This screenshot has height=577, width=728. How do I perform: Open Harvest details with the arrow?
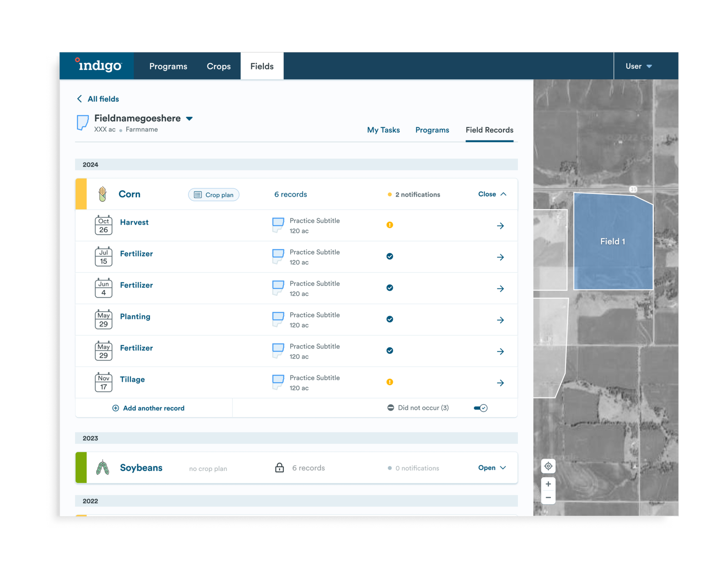pos(501,226)
